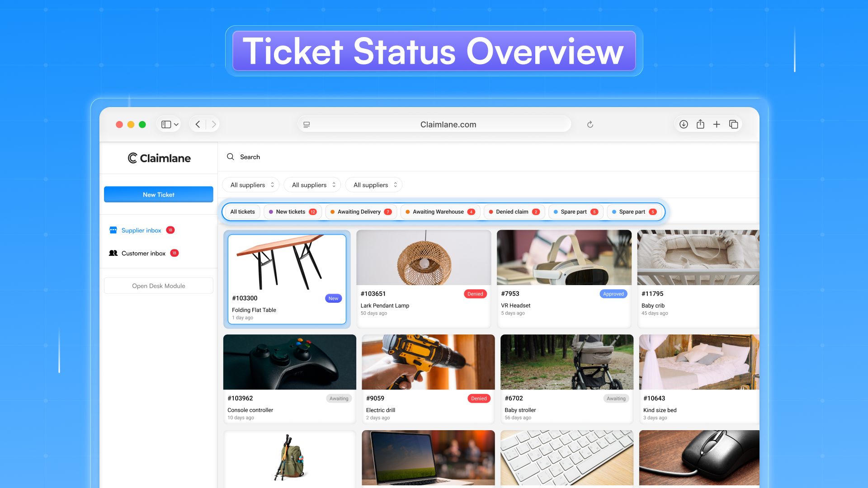
Task: Click the blue dot on Spare part filter
Action: pos(557,211)
